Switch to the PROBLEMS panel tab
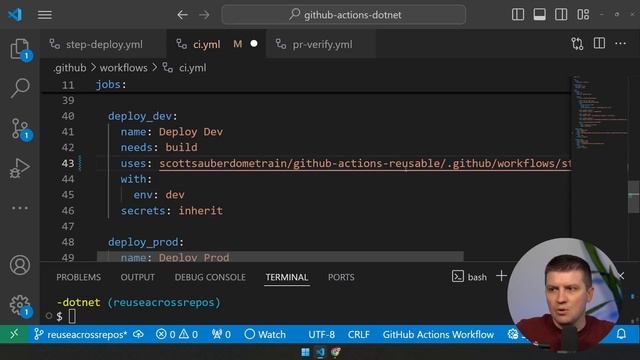Screen dimensions: 640x360 point(78,277)
